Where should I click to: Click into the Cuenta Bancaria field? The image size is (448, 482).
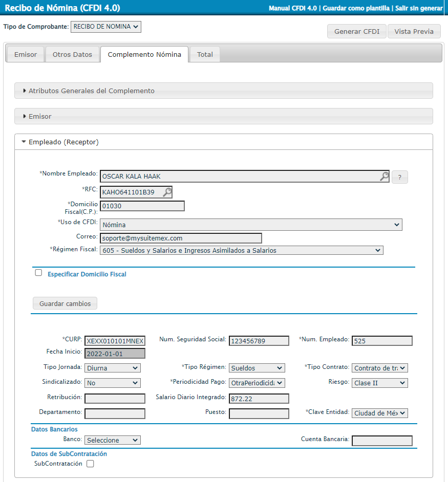pos(382,441)
